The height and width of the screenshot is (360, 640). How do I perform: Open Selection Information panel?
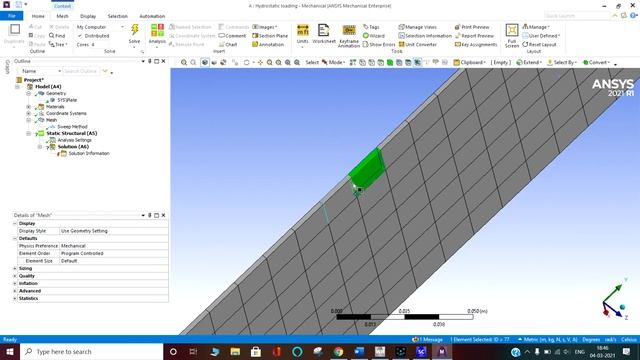425,36
